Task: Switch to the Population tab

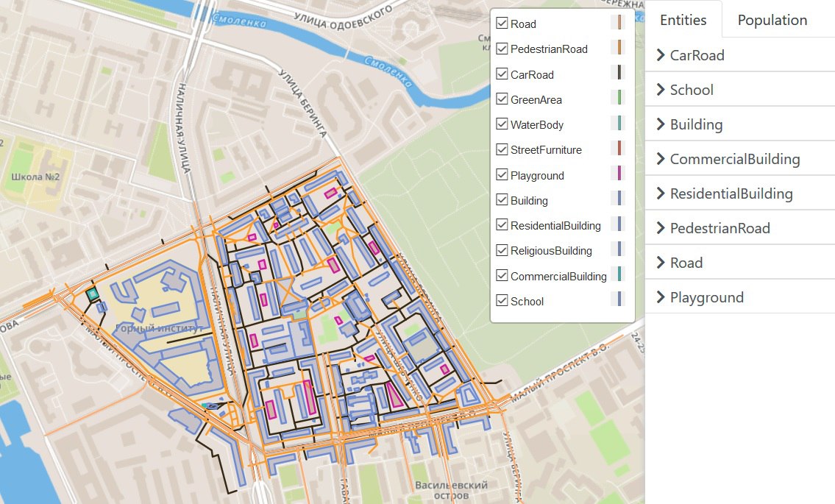Action: (x=772, y=21)
